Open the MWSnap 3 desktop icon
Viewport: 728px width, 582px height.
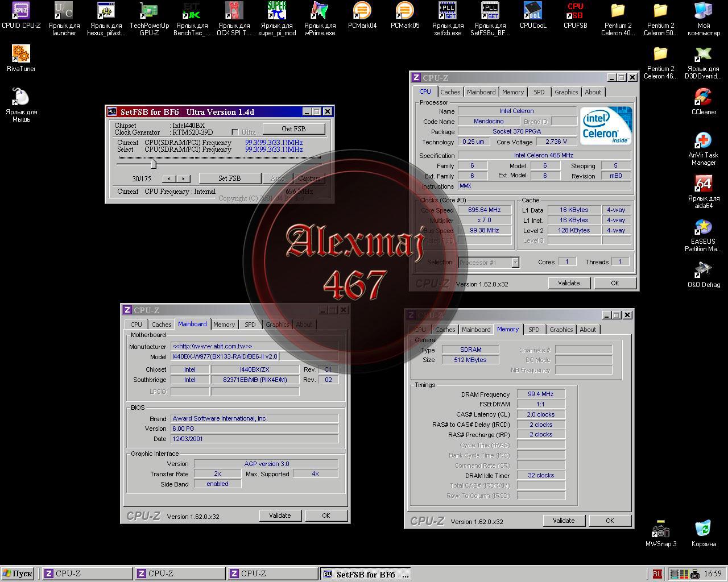(661, 529)
